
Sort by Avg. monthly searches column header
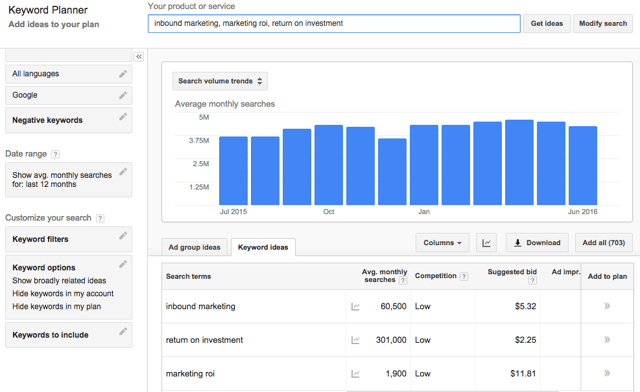pos(384,276)
